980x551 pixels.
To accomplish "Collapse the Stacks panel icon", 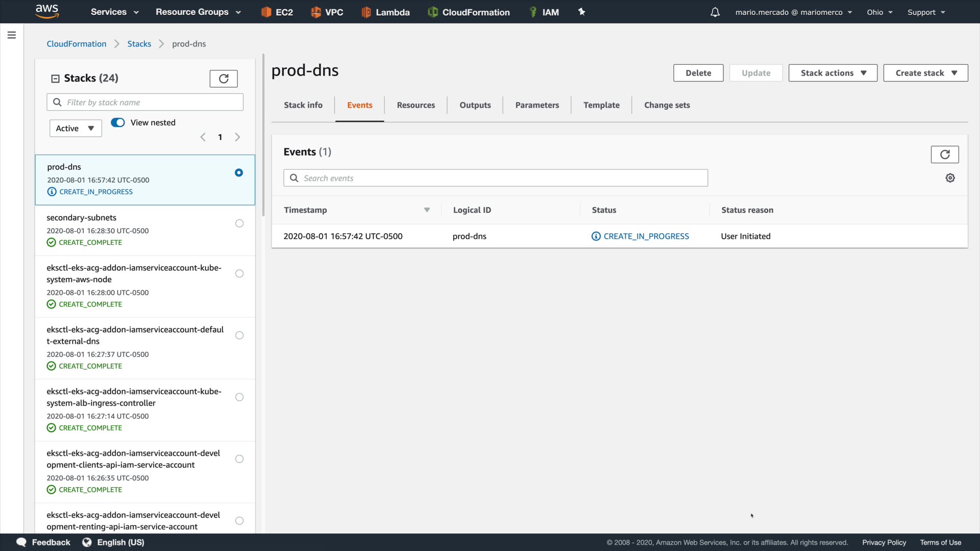I will tap(55, 79).
